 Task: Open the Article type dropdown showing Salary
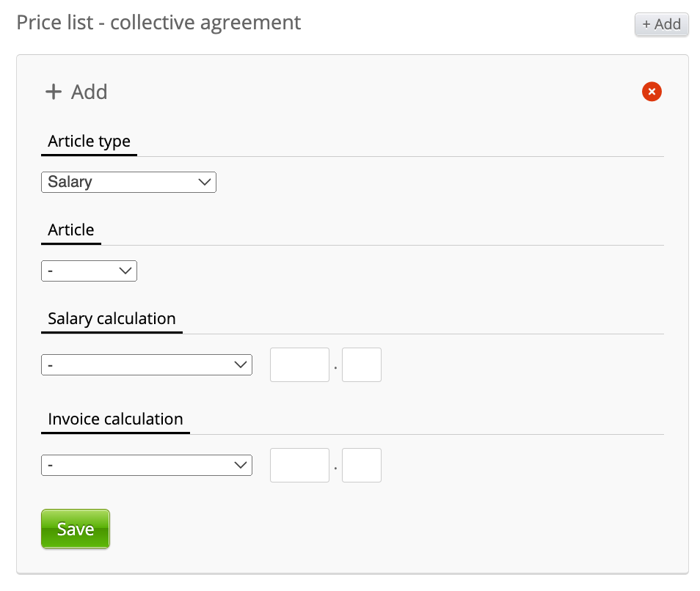click(128, 183)
